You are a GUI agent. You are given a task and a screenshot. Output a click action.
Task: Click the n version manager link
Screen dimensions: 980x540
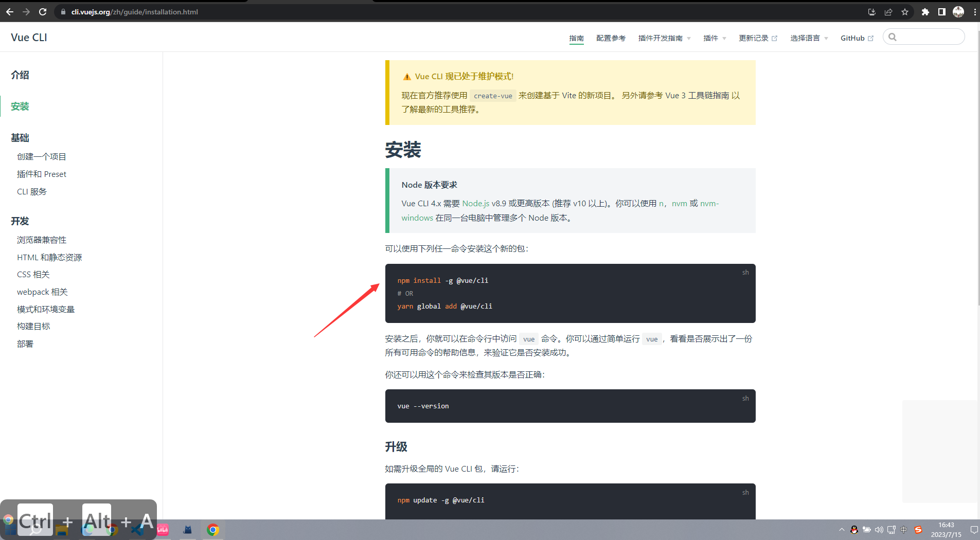click(x=661, y=204)
